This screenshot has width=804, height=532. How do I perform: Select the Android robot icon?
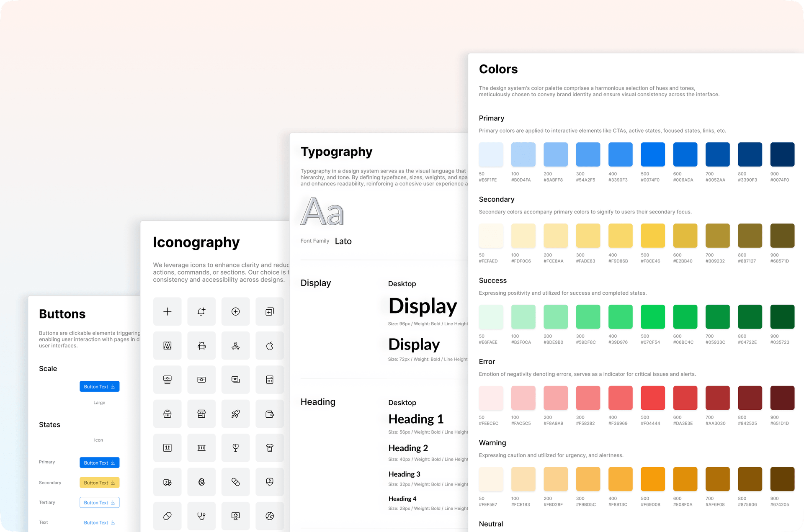201,345
